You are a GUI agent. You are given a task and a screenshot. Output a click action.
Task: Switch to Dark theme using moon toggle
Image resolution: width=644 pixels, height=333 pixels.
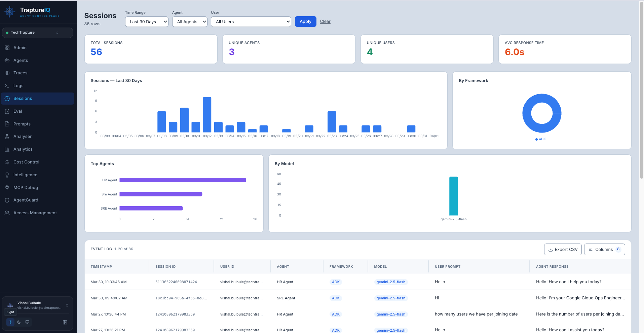tap(18, 322)
